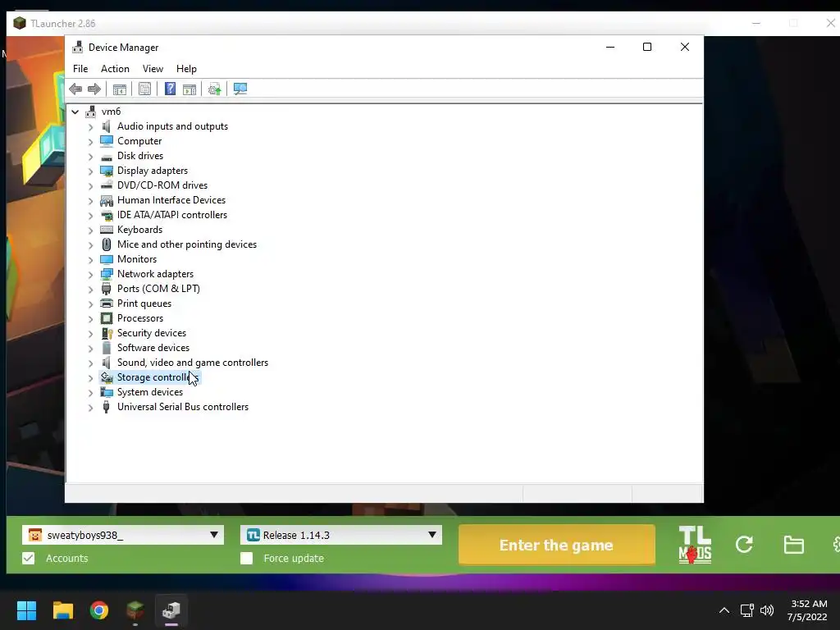The width and height of the screenshot is (840, 630).
Task: Open File Explorer from the taskbar
Action: tap(62, 610)
